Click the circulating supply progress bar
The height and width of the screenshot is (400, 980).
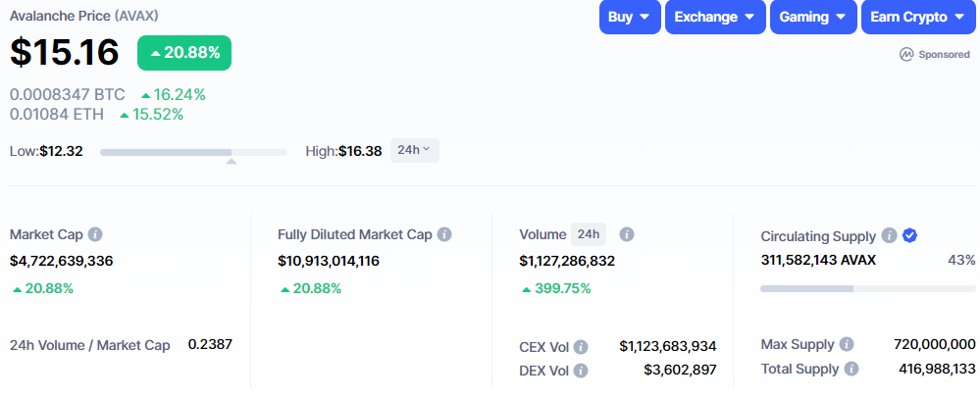[867, 289]
